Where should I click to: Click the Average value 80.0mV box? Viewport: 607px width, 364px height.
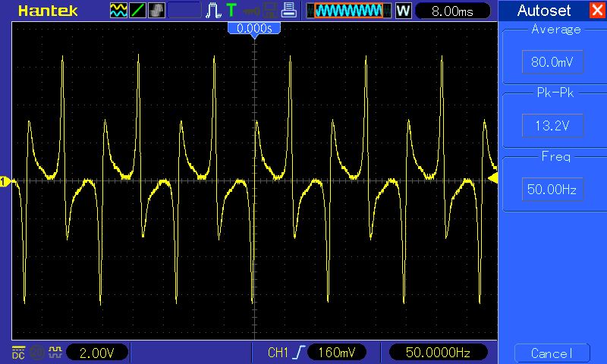(552, 61)
